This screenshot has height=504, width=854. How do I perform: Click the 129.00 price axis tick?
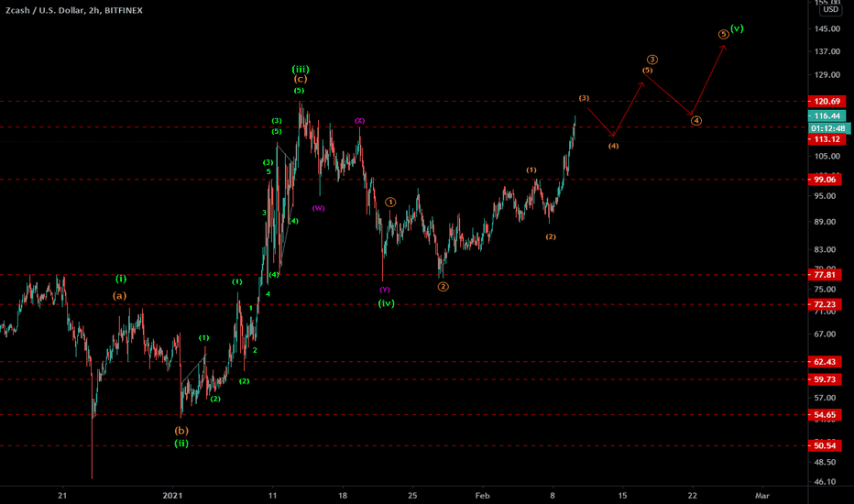pos(827,75)
